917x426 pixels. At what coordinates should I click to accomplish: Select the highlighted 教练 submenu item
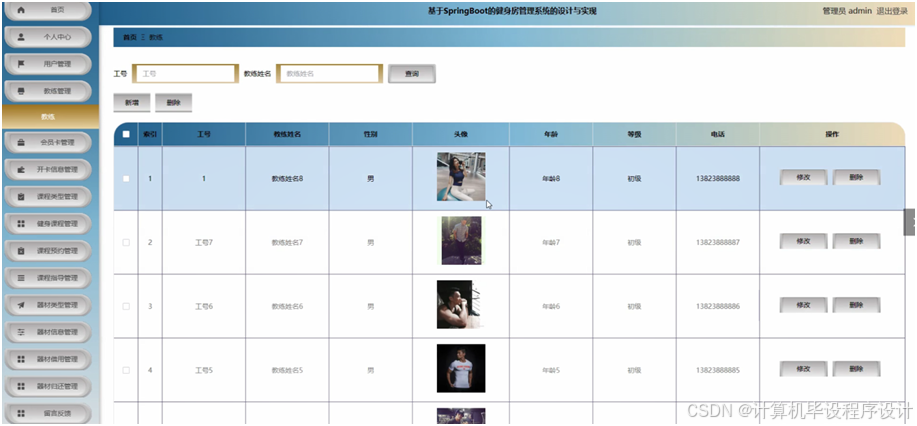point(50,116)
